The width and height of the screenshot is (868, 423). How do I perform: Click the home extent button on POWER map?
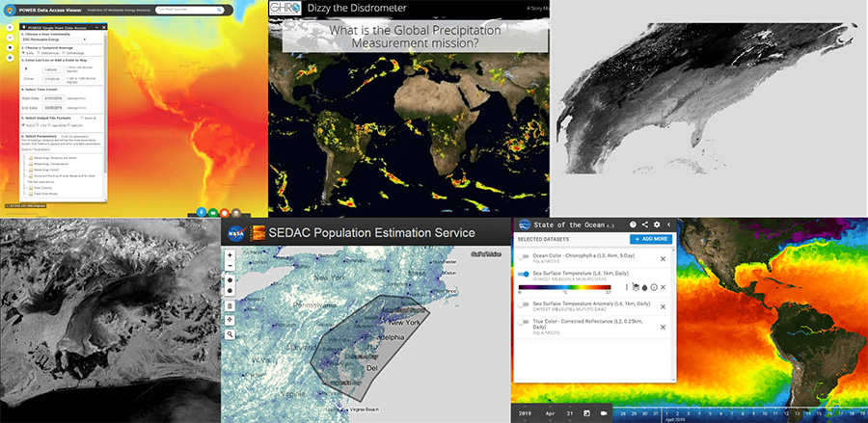(x=10, y=47)
